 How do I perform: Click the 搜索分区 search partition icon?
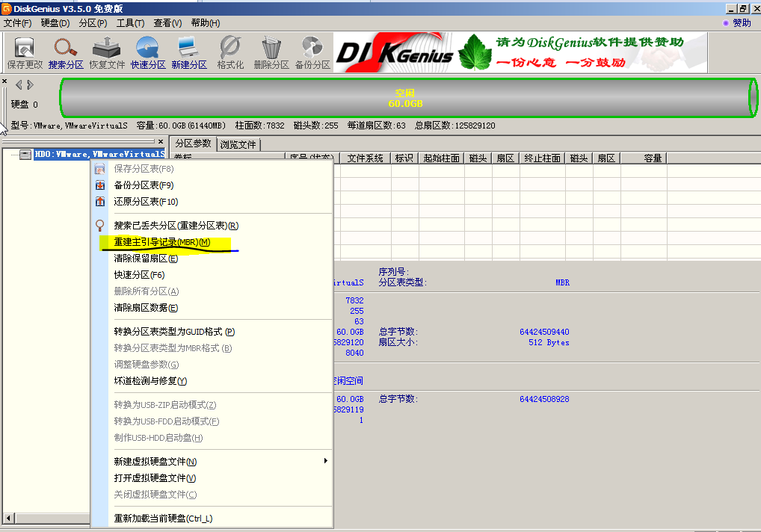(x=66, y=52)
